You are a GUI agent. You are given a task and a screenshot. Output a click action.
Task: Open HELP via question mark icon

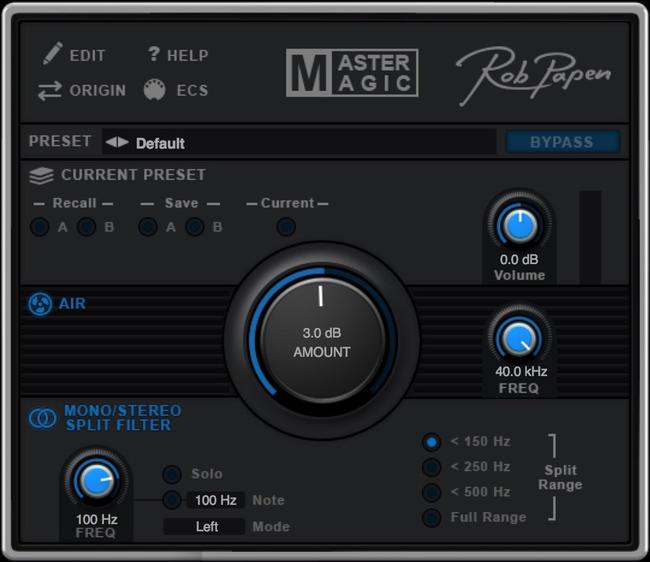(x=154, y=53)
